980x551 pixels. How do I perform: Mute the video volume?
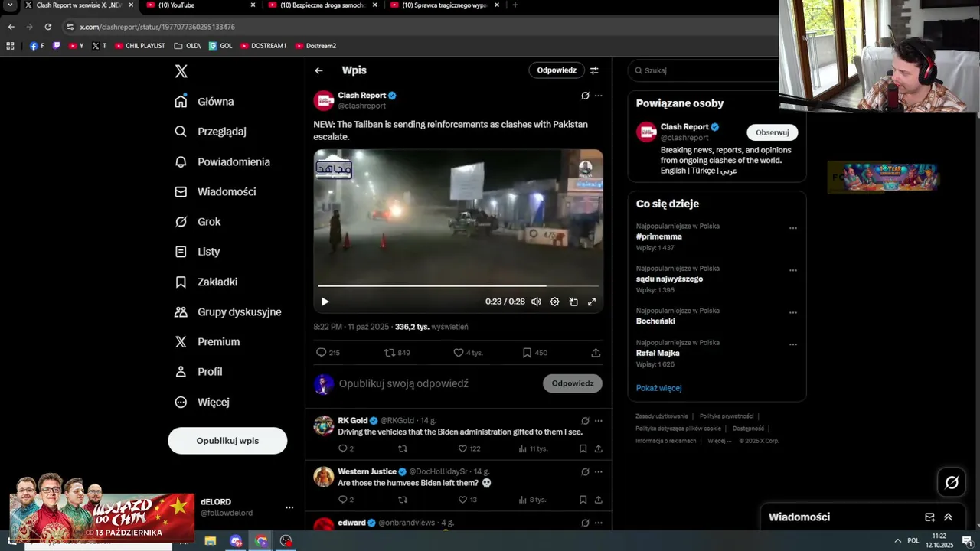click(x=536, y=302)
